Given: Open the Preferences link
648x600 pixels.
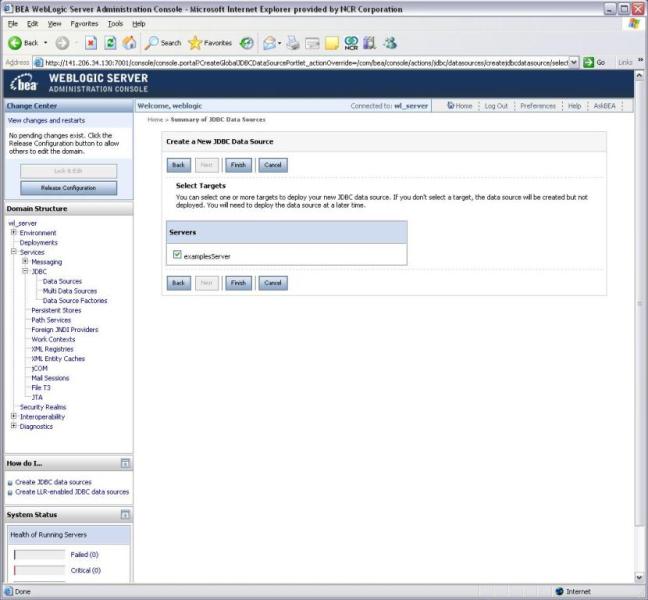Looking at the screenshot, I should tap(538, 106).
